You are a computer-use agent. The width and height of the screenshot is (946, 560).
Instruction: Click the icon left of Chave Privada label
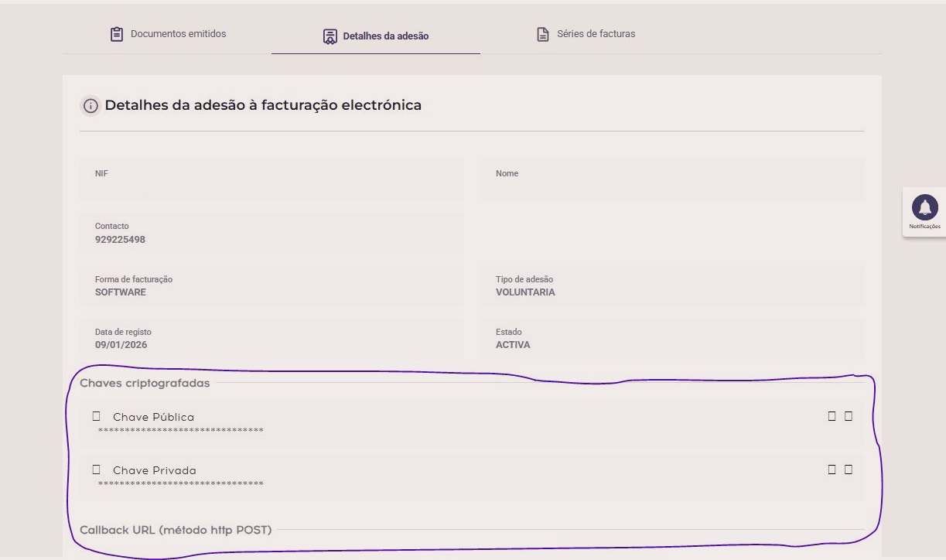[97, 470]
